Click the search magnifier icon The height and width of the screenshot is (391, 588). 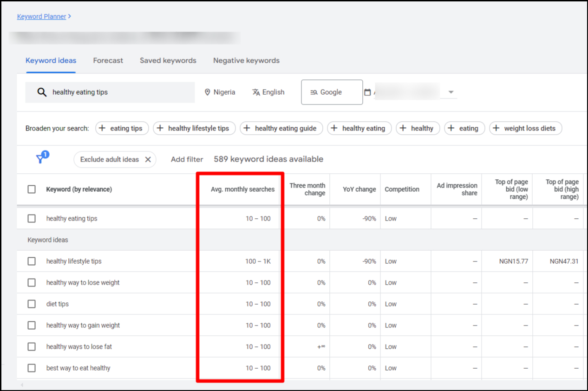(42, 92)
